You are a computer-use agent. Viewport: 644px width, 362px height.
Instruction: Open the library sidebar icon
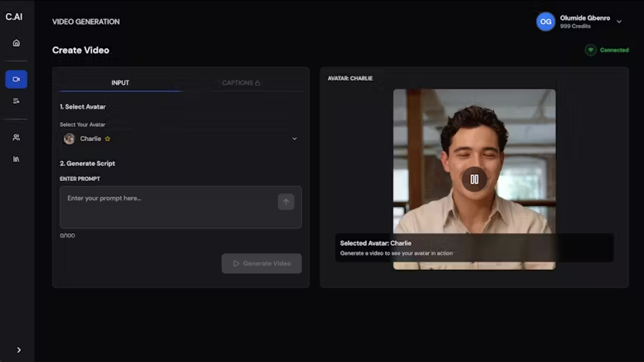[x=16, y=159]
